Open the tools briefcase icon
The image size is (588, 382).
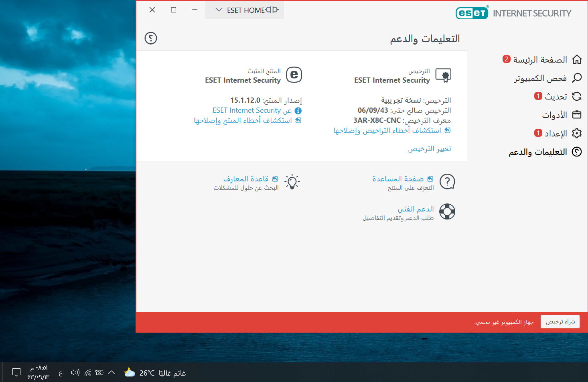tap(577, 115)
